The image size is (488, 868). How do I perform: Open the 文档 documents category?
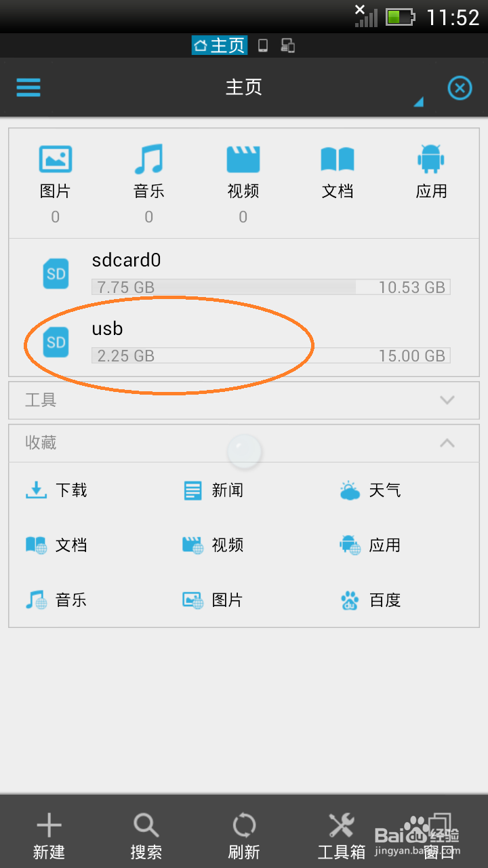[338, 174]
